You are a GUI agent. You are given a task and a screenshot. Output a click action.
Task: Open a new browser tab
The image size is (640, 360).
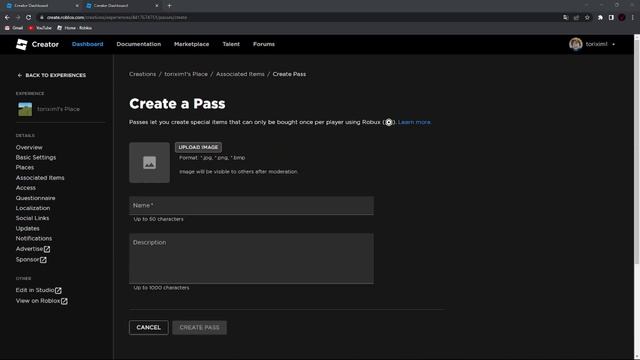pyautogui.click(x=169, y=6)
